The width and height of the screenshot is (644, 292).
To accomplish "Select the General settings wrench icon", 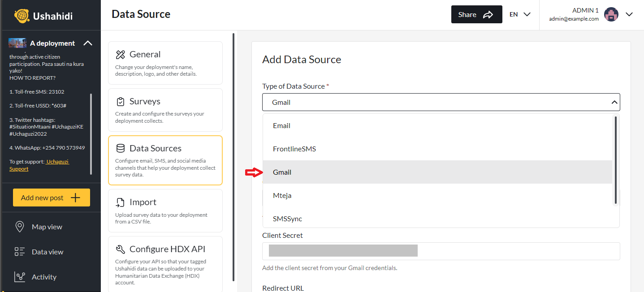I will pyautogui.click(x=120, y=54).
